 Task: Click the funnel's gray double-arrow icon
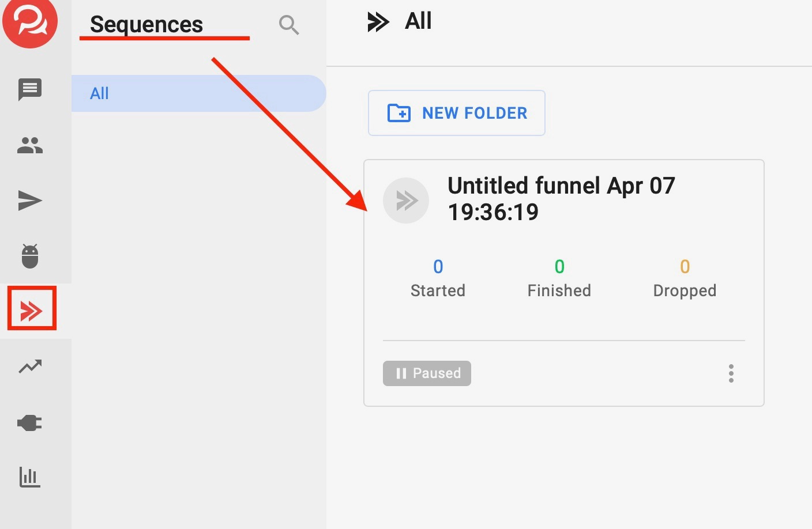406,201
